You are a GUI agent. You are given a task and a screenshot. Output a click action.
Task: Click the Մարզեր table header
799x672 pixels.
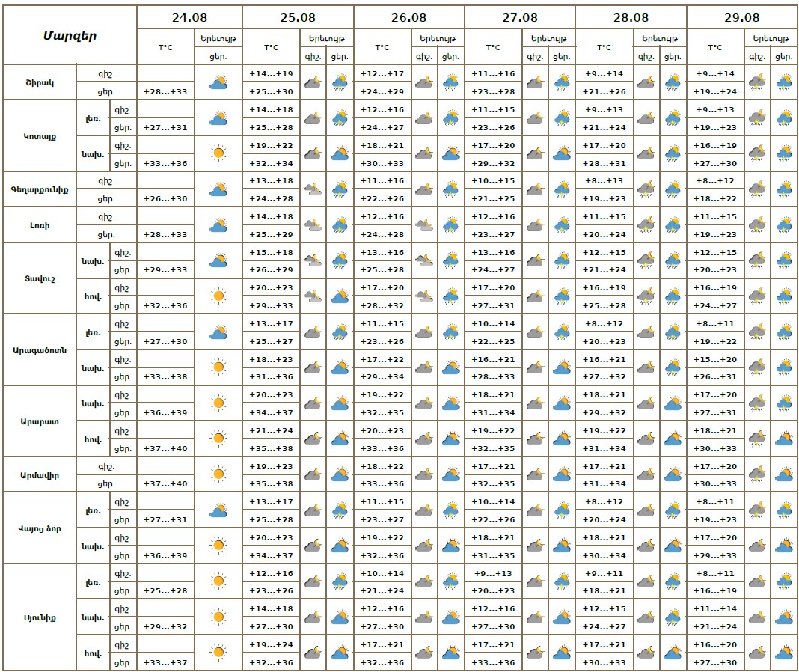[x=70, y=36]
